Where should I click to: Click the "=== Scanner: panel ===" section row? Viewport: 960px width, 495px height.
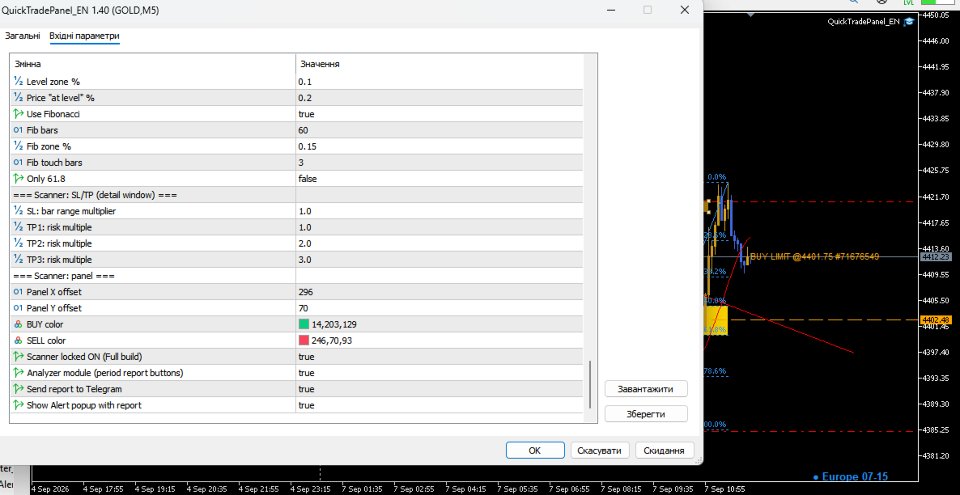click(297, 276)
